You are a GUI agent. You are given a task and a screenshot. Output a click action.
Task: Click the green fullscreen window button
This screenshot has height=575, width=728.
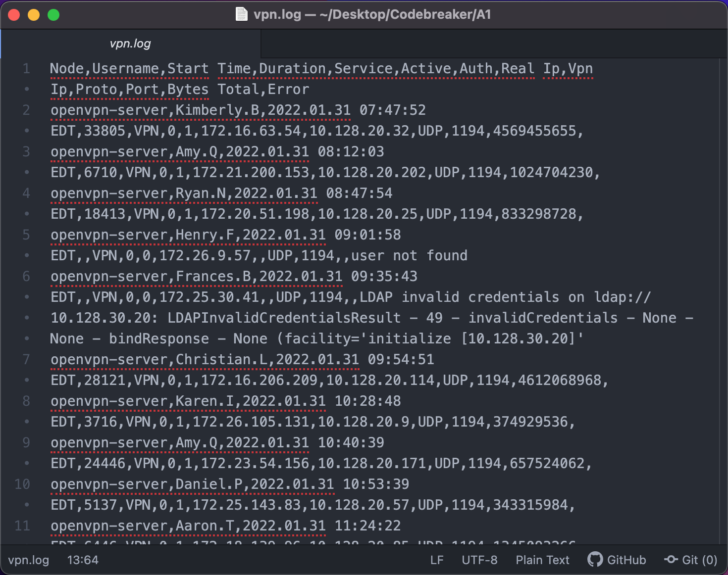click(53, 15)
